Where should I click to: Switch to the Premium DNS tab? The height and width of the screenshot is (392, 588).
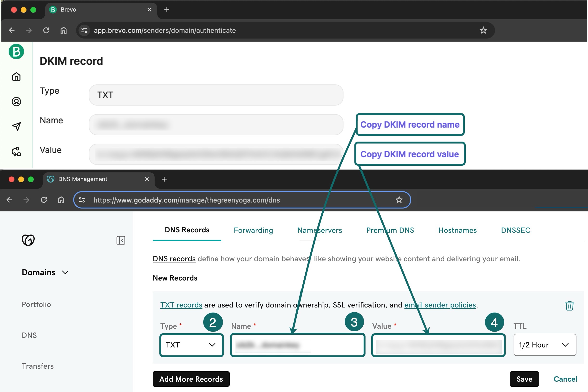pos(390,230)
